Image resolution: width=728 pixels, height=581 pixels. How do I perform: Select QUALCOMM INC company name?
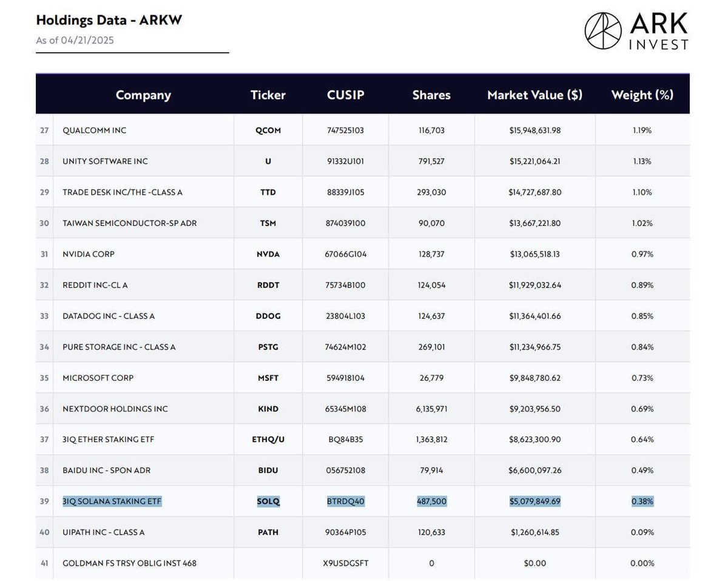click(94, 131)
